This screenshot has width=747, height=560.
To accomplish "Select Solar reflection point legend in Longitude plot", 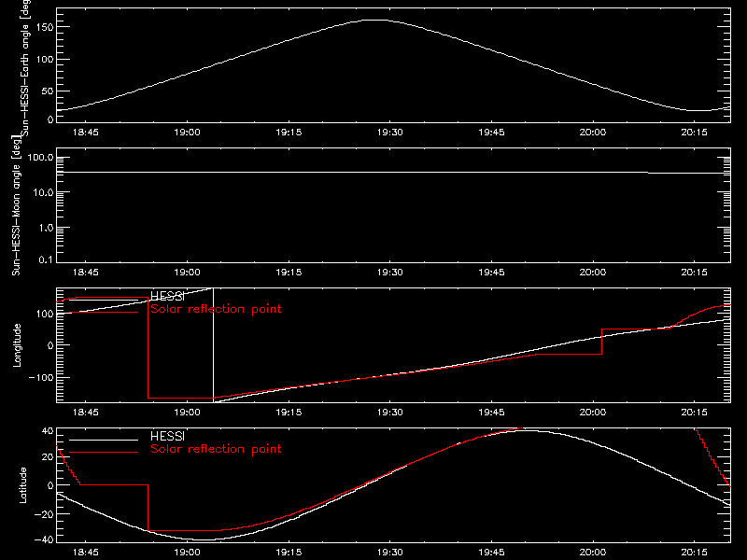I will coord(216,309).
